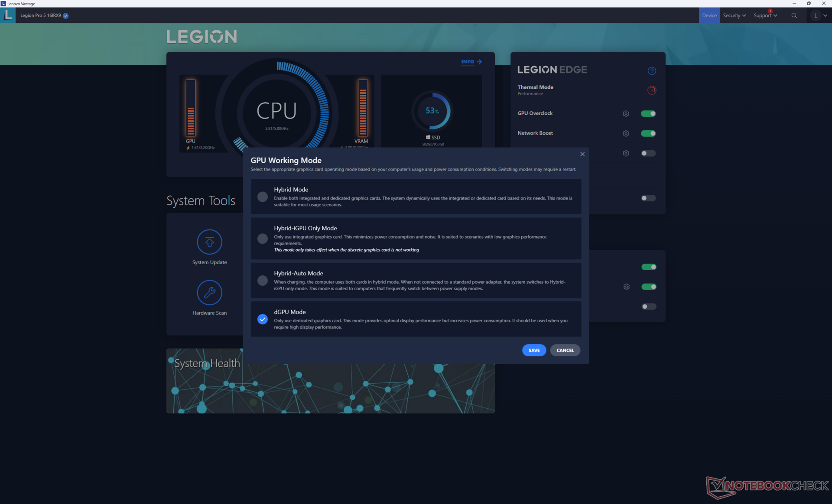Switch to the Device tab

coord(709,16)
